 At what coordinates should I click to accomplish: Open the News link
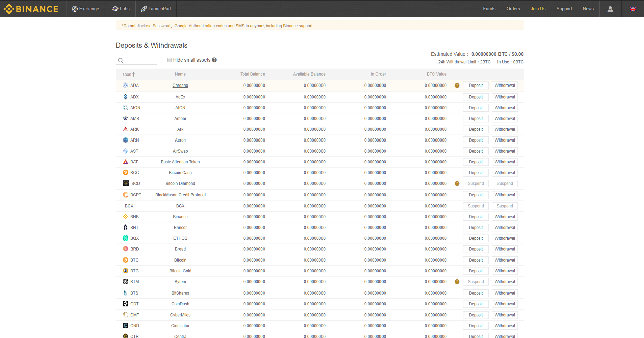[x=588, y=9]
